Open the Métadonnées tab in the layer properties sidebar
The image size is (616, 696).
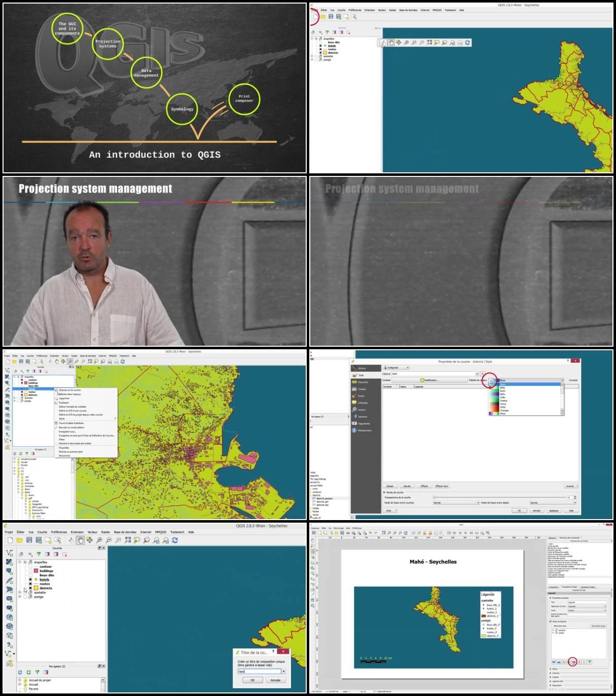pyautogui.click(x=366, y=430)
